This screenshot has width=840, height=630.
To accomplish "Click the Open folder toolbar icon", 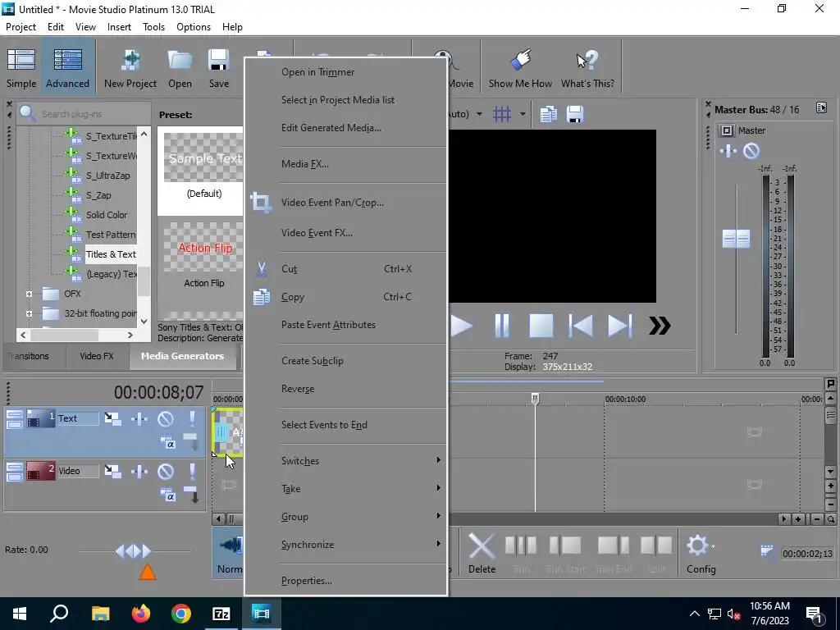I will coord(180,69).
